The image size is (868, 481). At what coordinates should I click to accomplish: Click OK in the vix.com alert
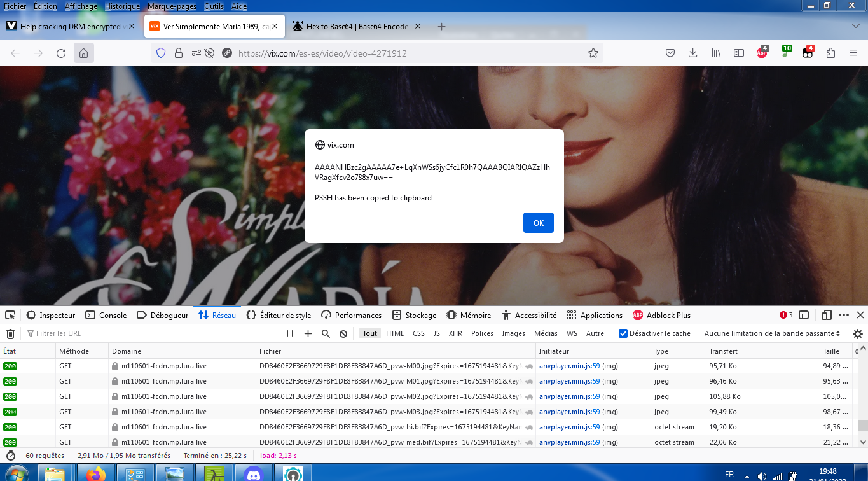(539, 223)
